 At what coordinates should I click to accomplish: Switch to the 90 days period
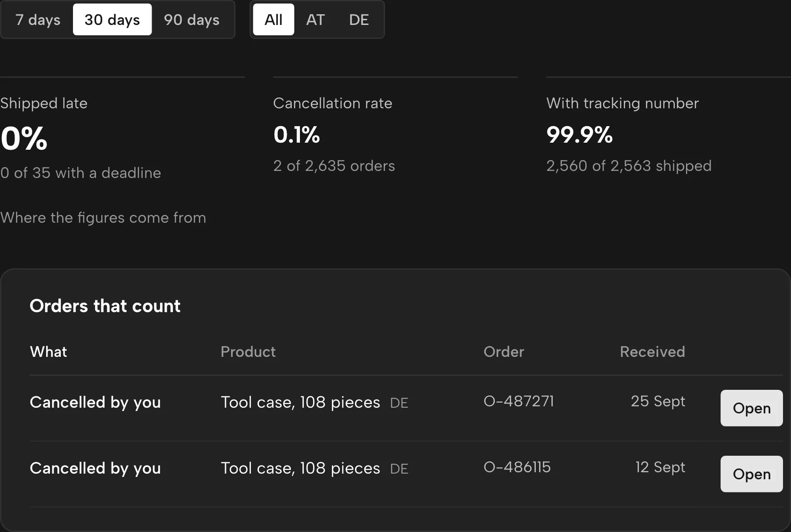click(192, 20)
